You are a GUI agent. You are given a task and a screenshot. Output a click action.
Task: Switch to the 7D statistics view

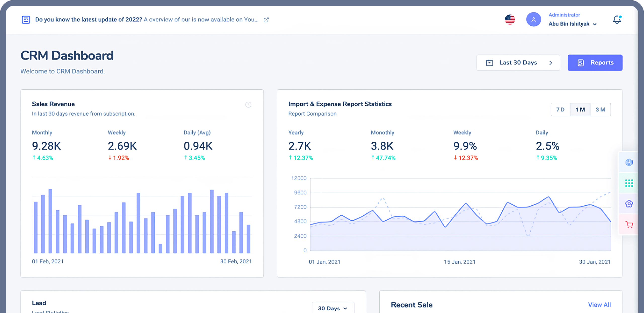560,109
